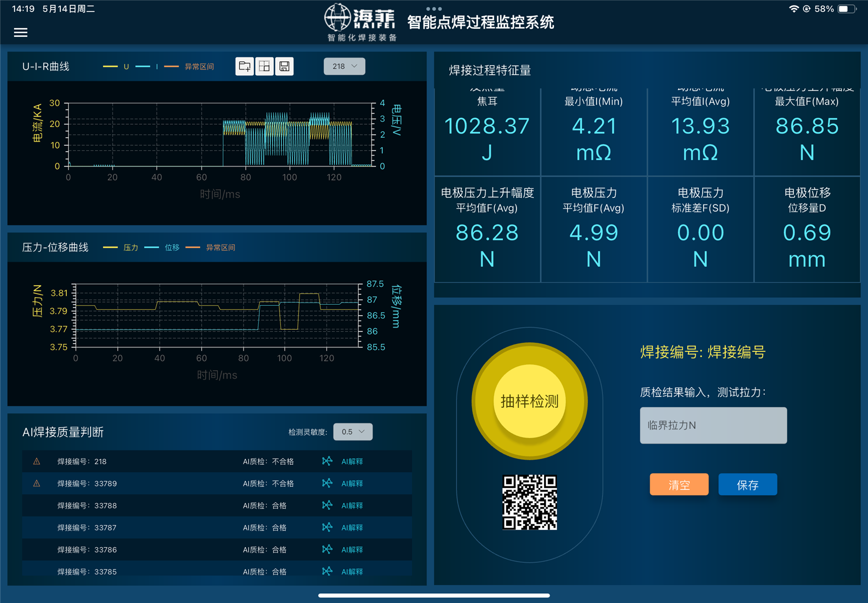Click AI解释 link for weld 218
The width and height of the screenshot is (868, 603).
point(352,461)
